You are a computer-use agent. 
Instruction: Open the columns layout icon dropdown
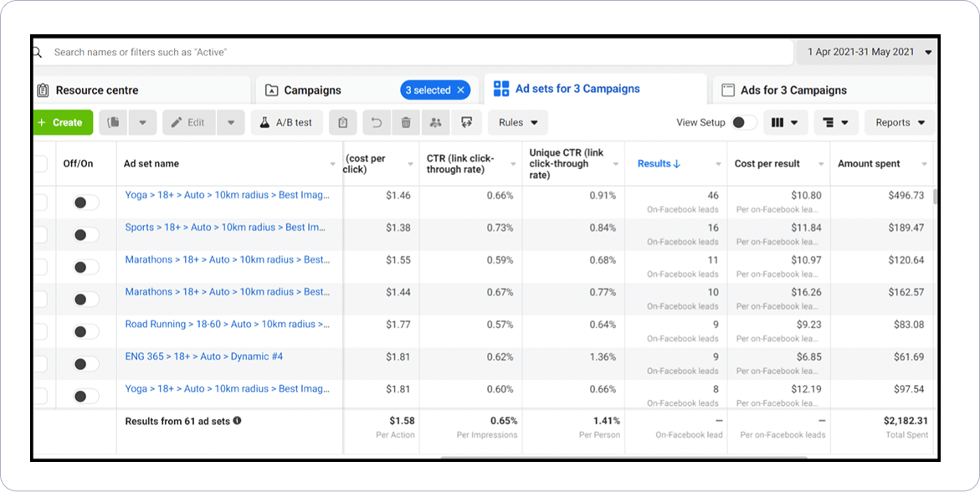pos(785,122)
